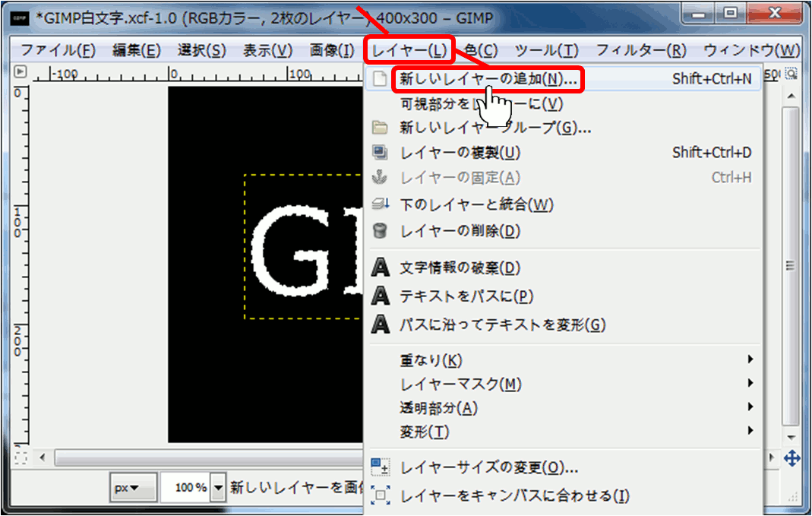
Task: Click the vertical scrollbar of the canvas
Action: 791,266
